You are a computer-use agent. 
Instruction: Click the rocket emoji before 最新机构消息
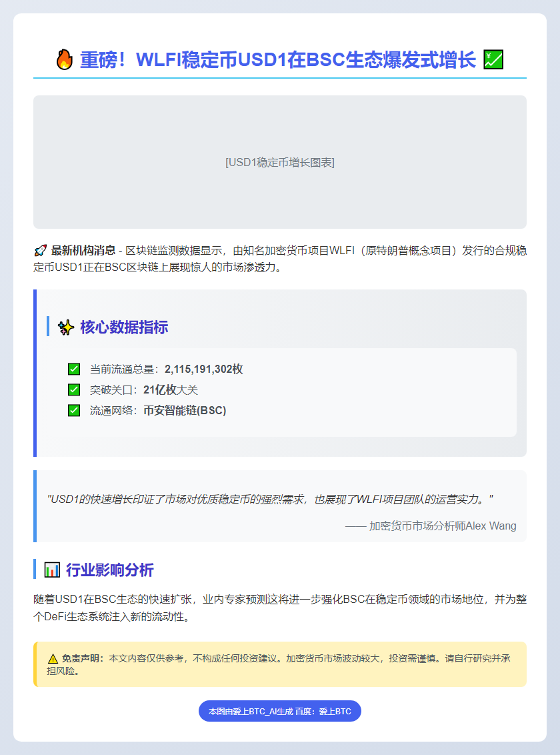click(x=40, y=251)
